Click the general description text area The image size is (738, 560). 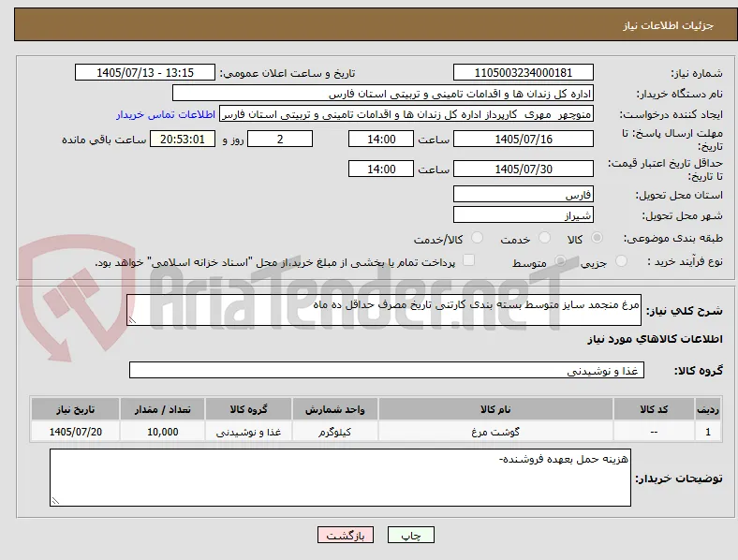[384, 310]
